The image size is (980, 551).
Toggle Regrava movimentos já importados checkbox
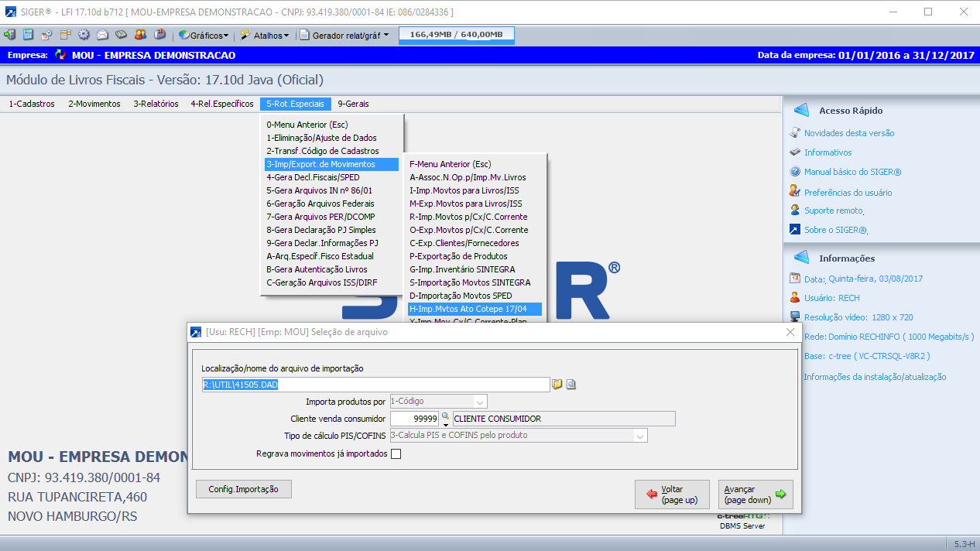coord(396,454)
